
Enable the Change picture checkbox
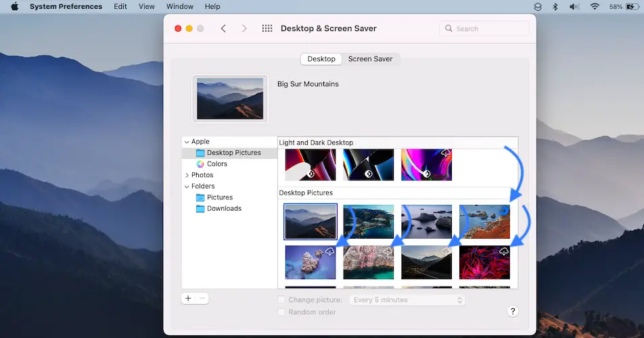(x=281, y=300)
